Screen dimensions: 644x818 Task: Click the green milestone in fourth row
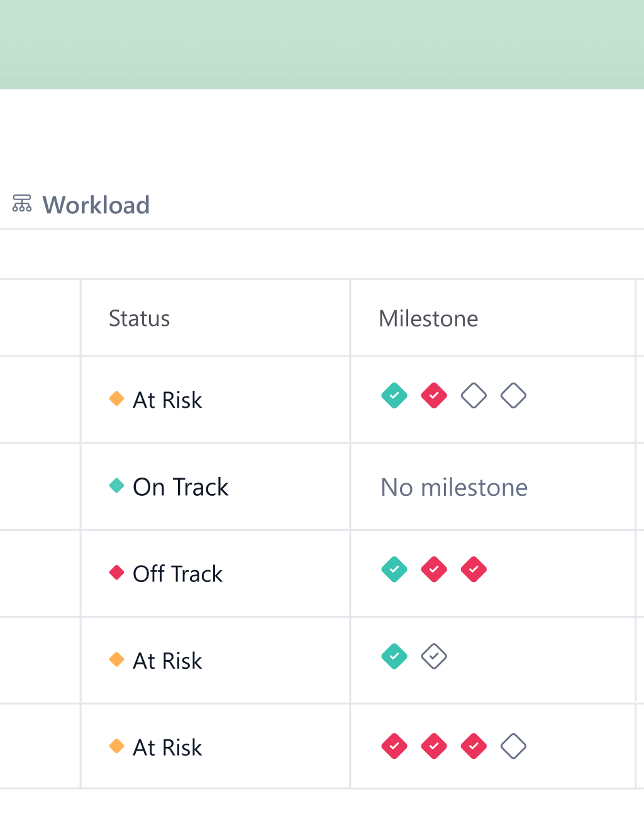coord(394,656)
